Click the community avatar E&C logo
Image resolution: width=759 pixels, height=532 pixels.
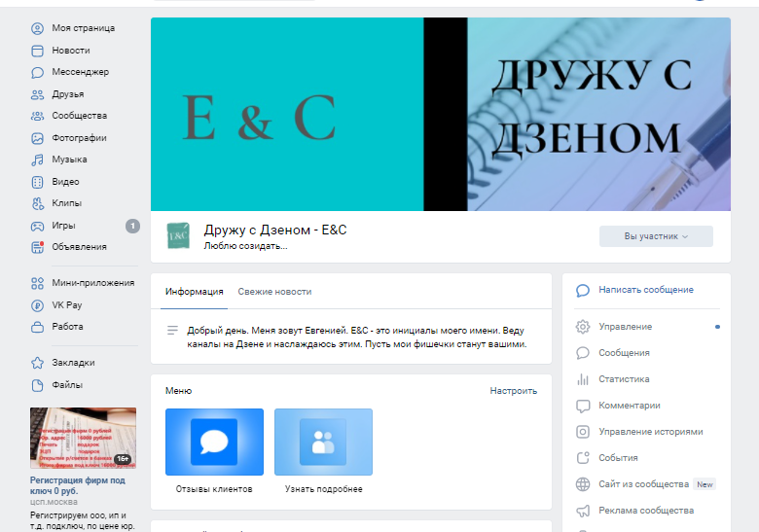click(178, 235)
